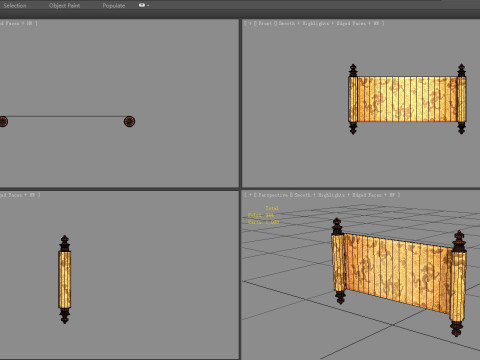Open the Selection ribbon tab
This screenshot has width=480, height=360.
(15, 5)
